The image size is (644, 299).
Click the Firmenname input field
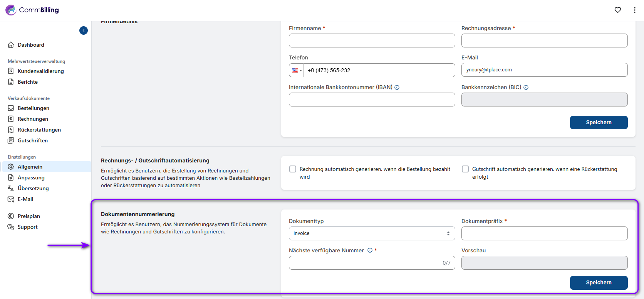pyautogui.click(x=372, y=41)
